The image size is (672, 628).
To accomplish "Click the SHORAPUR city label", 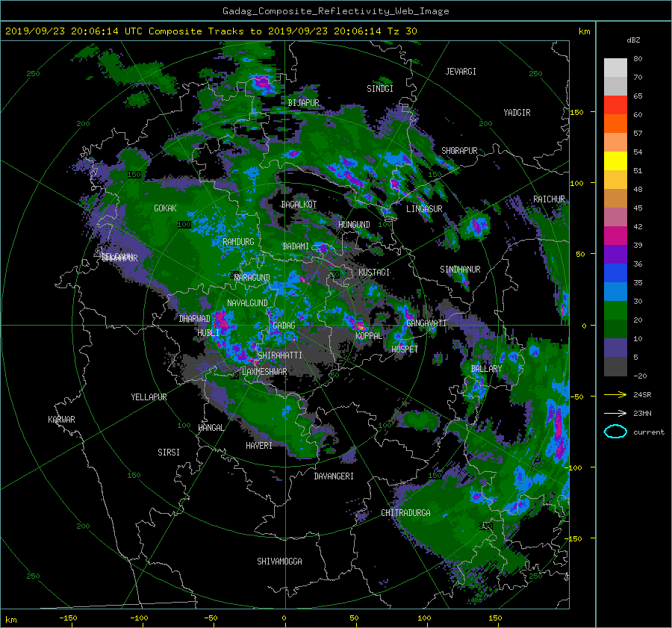I will 459,151.
